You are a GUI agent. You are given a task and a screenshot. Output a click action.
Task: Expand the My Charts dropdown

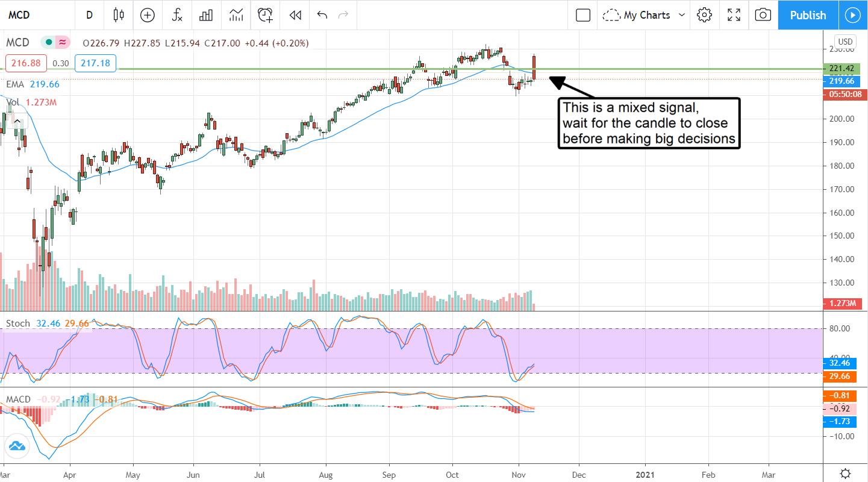tap(645, 15)
